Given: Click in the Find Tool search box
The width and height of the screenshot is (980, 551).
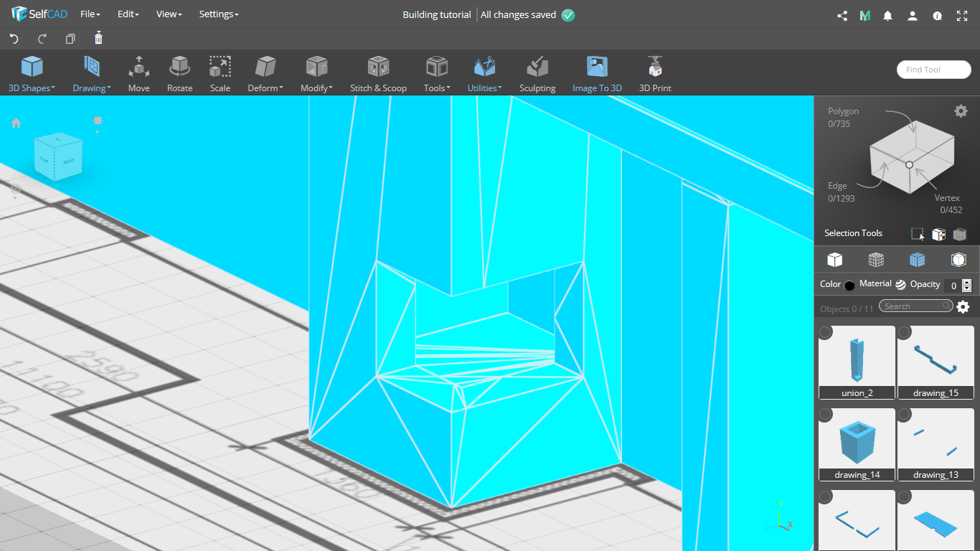Looking at the screenshot, I should point(933,70).
